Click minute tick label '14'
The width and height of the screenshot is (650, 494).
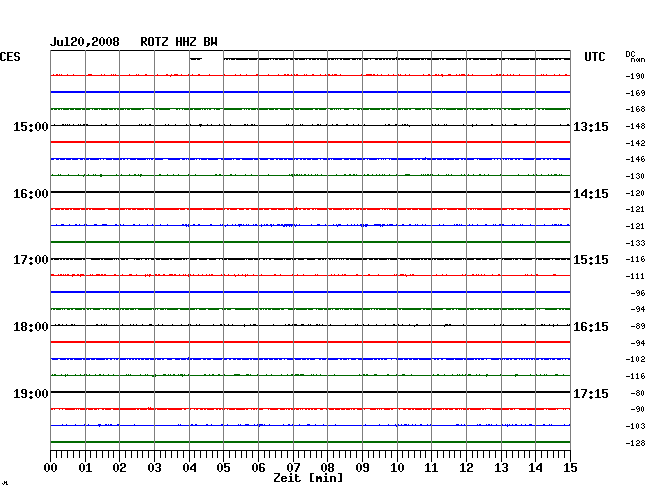pos(535,468)
